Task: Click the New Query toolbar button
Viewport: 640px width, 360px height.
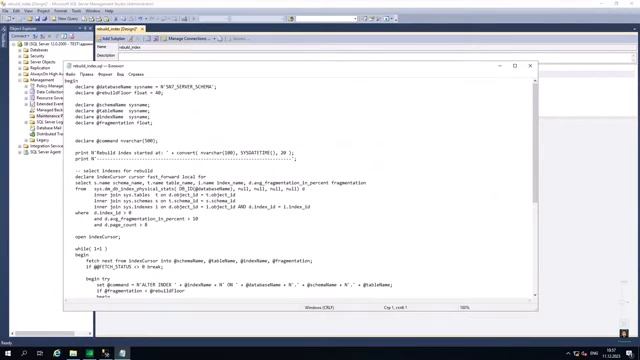Action: pos(64,19)
